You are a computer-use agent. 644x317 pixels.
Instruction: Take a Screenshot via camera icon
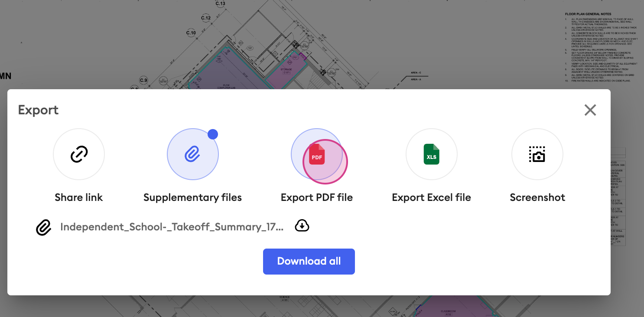(x=537, y=154)
